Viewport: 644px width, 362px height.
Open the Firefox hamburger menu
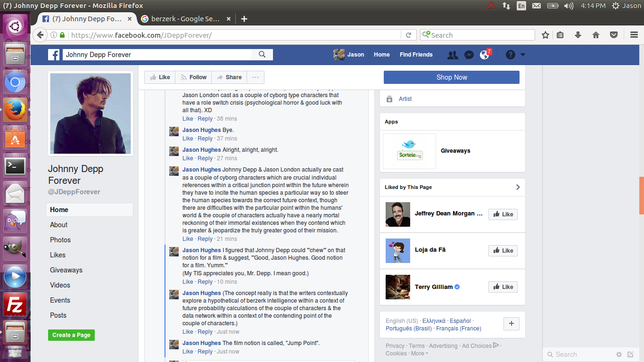pyautogui.click(x=634, y=35)
